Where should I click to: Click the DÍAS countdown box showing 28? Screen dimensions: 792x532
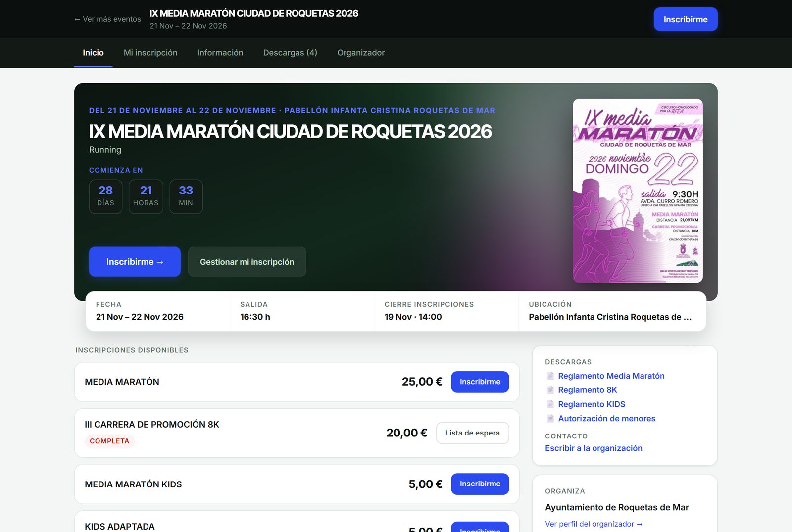[x=105, y=196]
